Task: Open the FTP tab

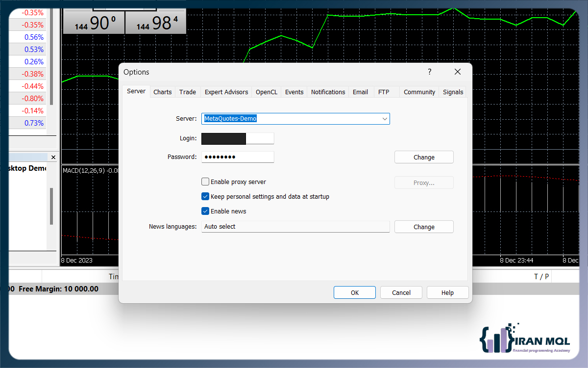Action: (x=384, y=92)
